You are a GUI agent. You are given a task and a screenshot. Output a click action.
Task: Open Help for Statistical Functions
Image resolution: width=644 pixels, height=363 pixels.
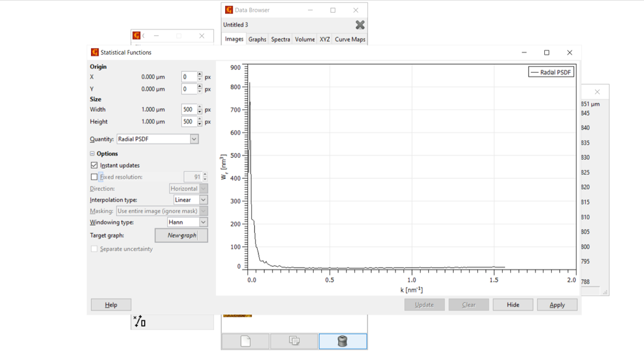click(x=110, y=304)
